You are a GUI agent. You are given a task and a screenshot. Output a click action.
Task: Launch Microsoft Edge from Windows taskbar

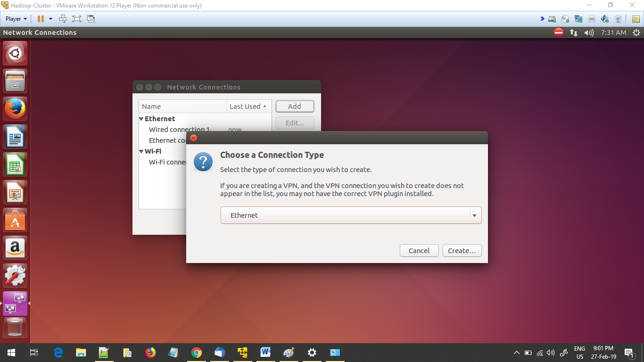tap(58, 353)
